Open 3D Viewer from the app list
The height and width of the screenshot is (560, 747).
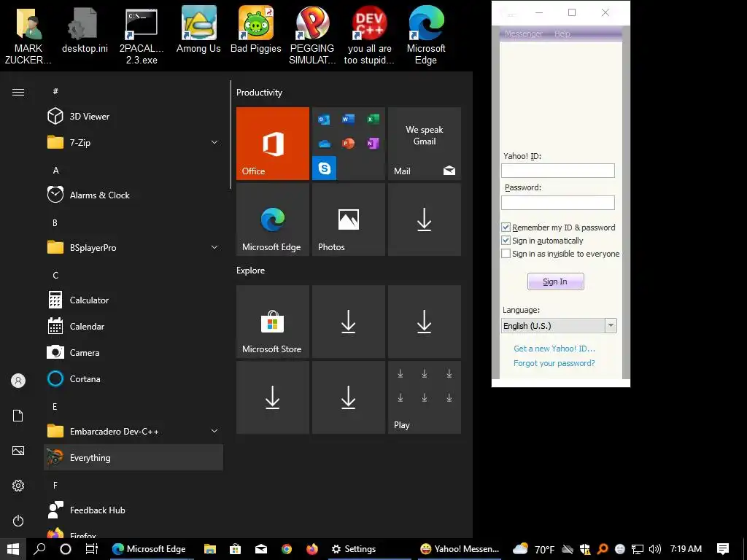133,116
